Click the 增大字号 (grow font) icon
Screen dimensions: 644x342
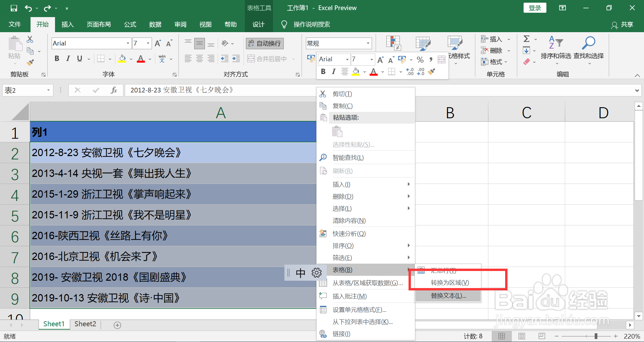pos(157,43)
